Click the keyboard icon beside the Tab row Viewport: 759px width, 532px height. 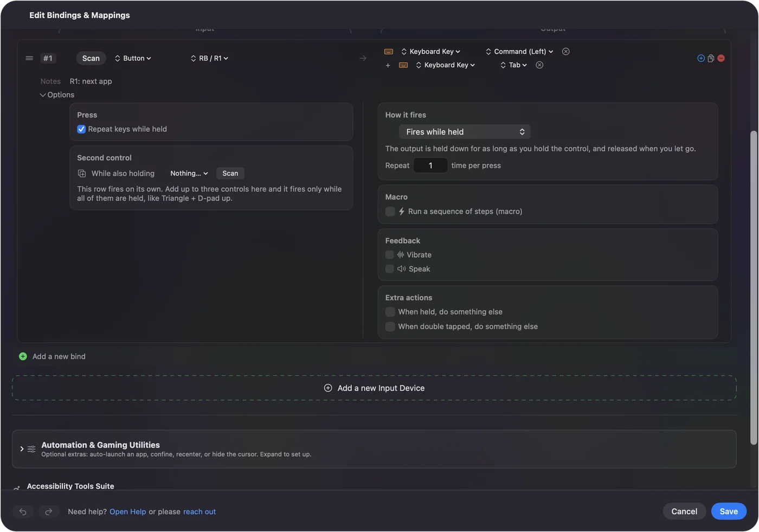click(x=403, y=65)
